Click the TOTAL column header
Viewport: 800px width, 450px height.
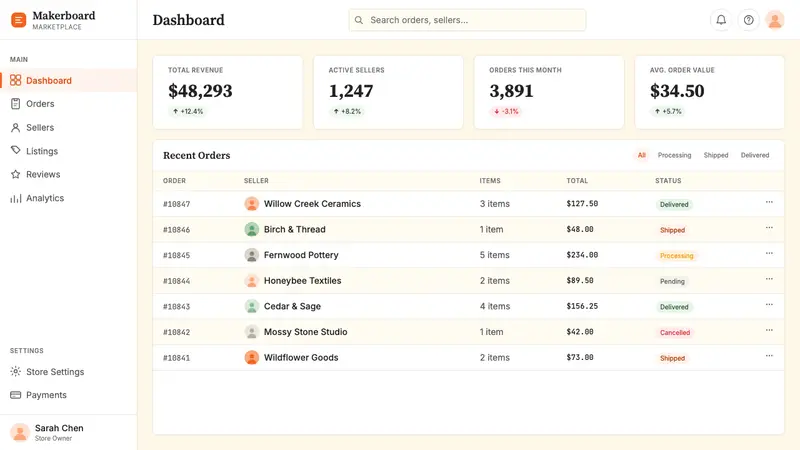coord(577,181)
